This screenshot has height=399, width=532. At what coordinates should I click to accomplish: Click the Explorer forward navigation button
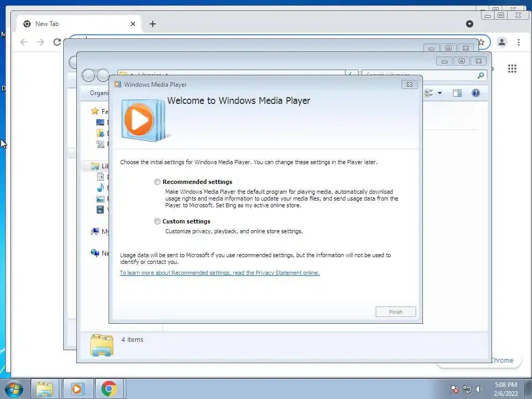point(103,75)
